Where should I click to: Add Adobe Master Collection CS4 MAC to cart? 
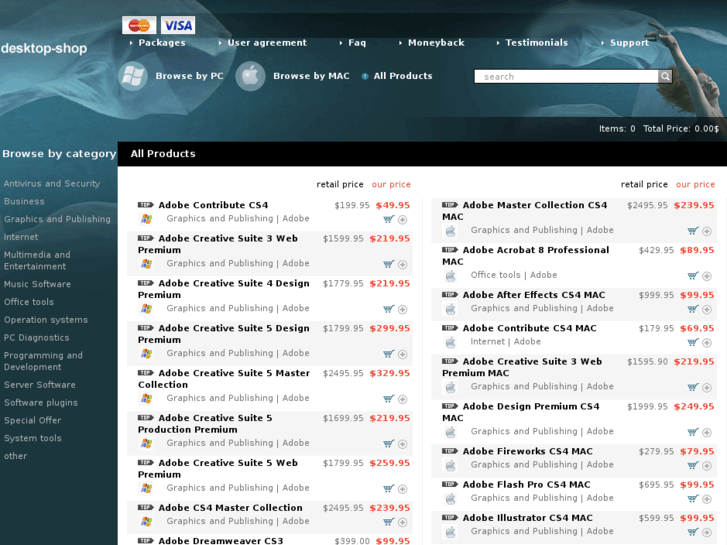693,231
